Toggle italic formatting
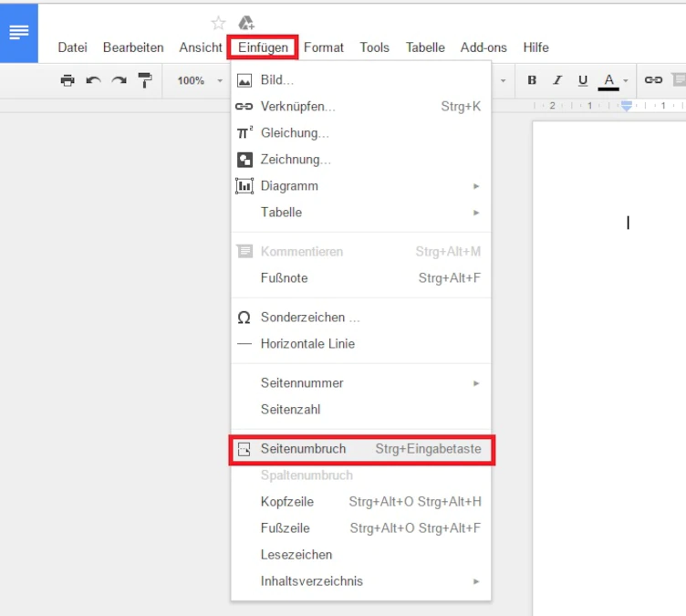Image resolution: width=686 pixels, height=616 pixels. point(557,80)
